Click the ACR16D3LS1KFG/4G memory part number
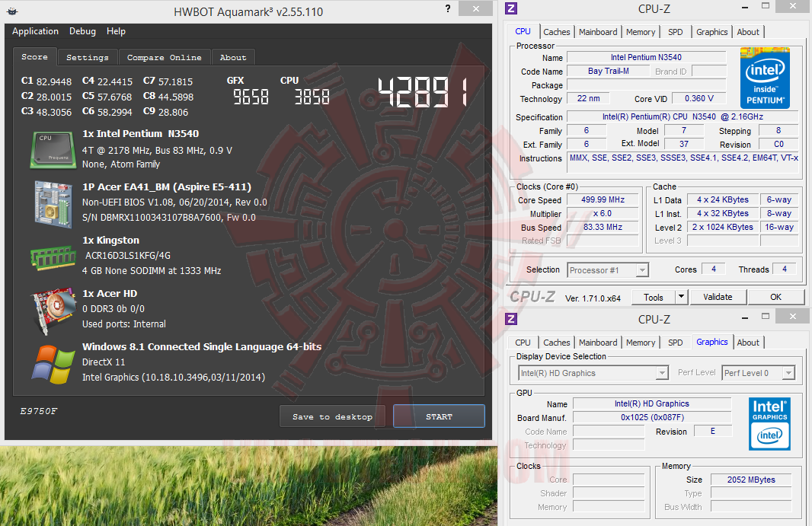812x526 pixels. pos(128,256)
